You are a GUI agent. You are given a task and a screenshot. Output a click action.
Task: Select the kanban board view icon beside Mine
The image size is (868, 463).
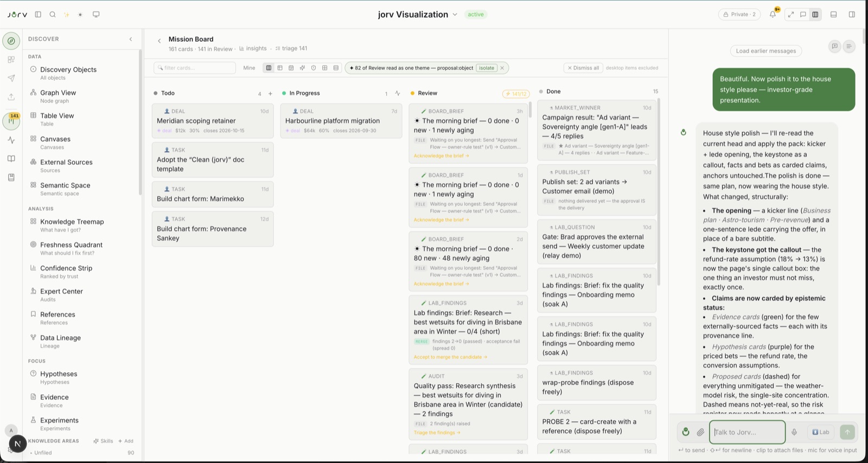click(x=269, y=68)
